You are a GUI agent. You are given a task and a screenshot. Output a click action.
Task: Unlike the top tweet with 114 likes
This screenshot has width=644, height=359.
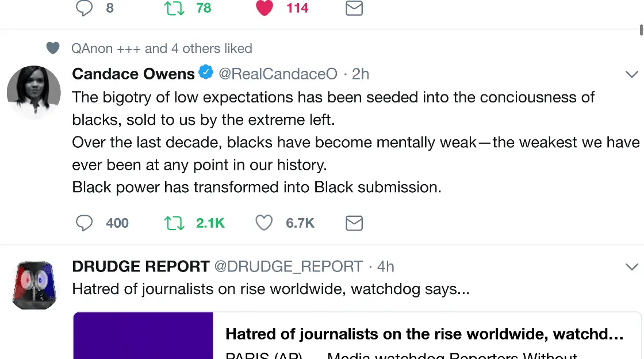(x=264, y=8)
